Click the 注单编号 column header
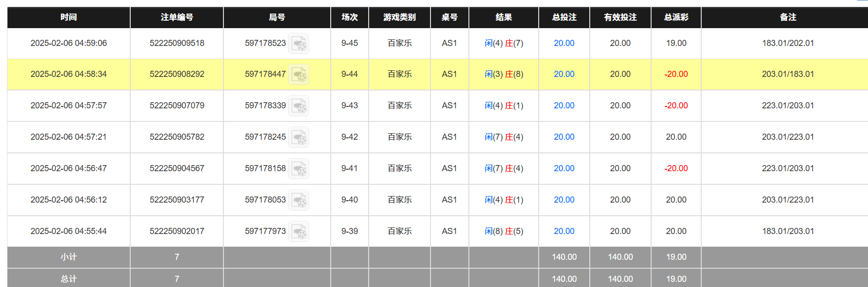This screenshot has height=287, width=868. (x=177, y=17)
